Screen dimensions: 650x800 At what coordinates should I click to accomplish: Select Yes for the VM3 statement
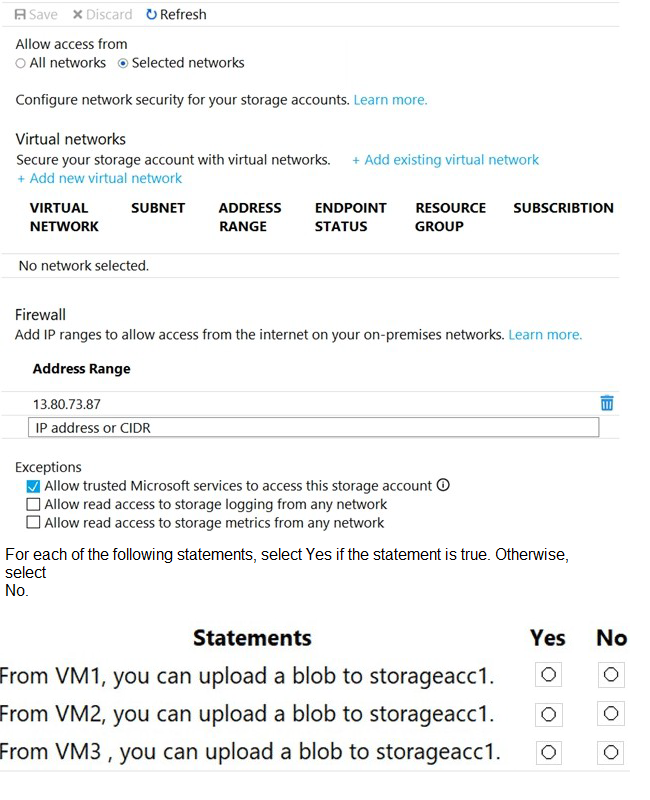tap(548, 752)
